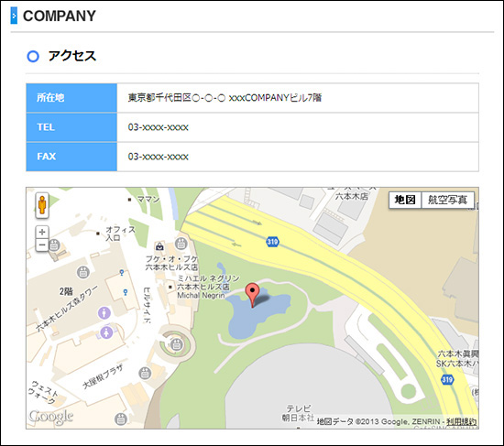Switch to 航空写真 aerial view
The width and height of the screenshot is (504, 446).
(x=447, y=200)
